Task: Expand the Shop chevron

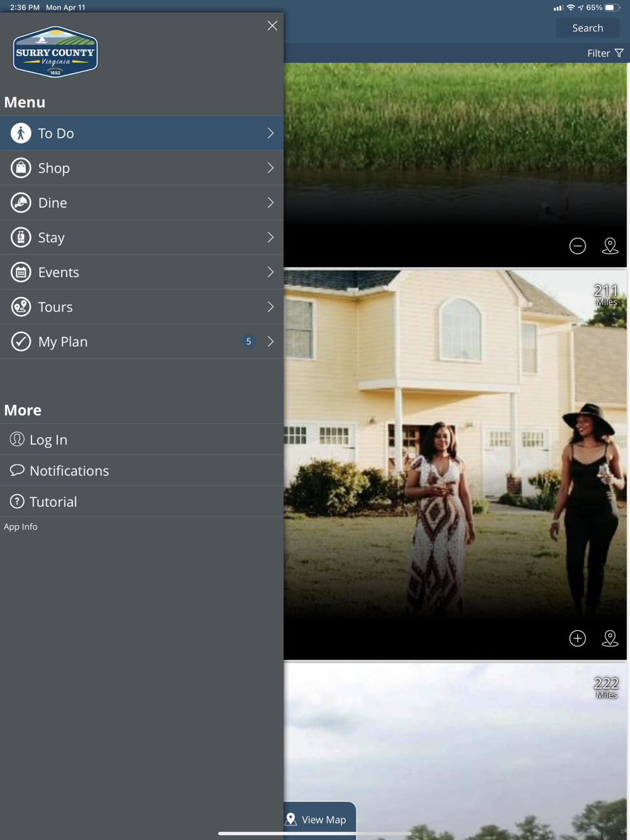Action: [270, 167]
